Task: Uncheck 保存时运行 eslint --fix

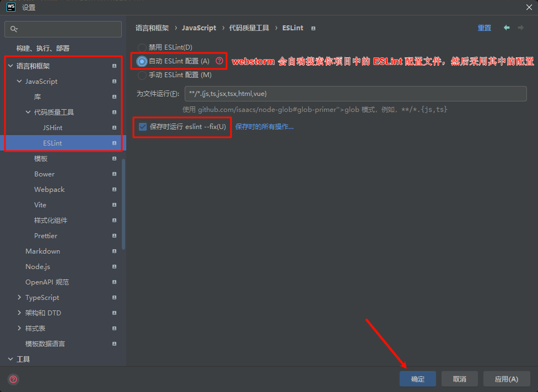Action: (142, 127)
